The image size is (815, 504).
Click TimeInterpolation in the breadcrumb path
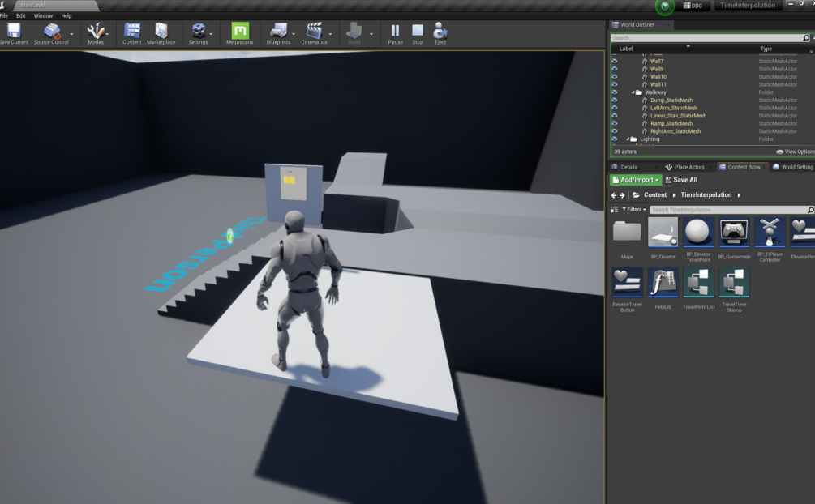coord(706,195)
